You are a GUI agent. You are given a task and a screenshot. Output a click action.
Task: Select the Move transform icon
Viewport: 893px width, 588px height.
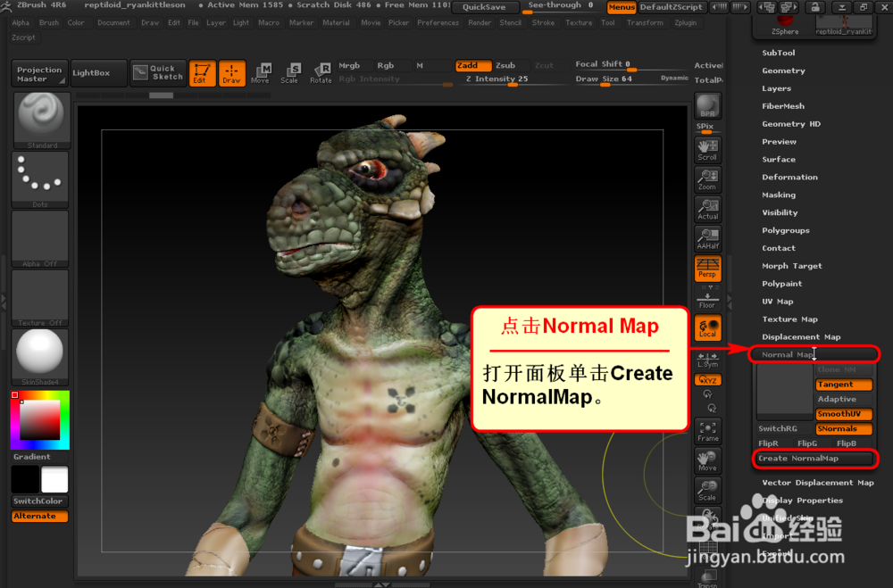(261, 73)
